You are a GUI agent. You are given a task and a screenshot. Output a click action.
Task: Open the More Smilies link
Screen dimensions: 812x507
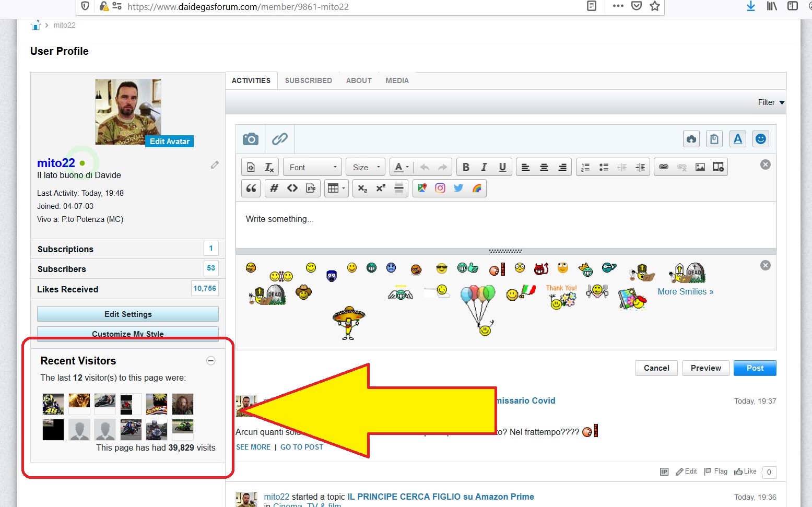[685, 291]
